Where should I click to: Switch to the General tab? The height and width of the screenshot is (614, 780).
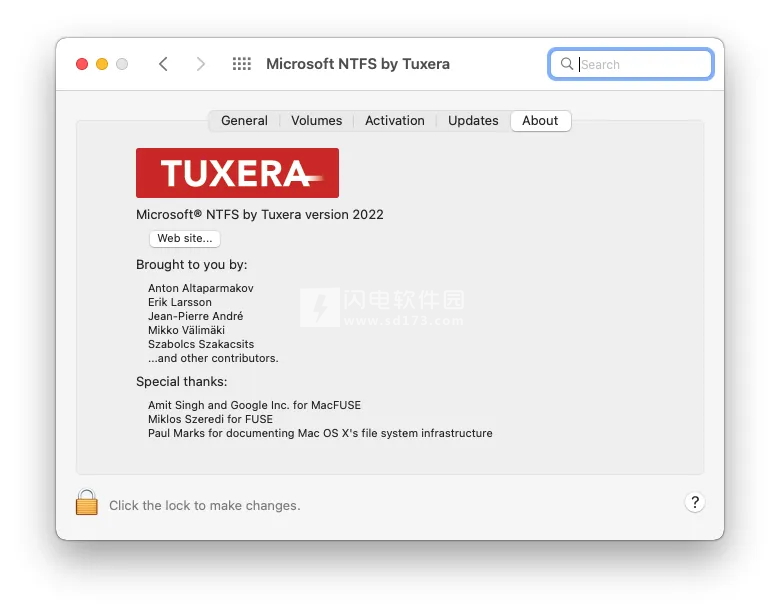point(244,120)
